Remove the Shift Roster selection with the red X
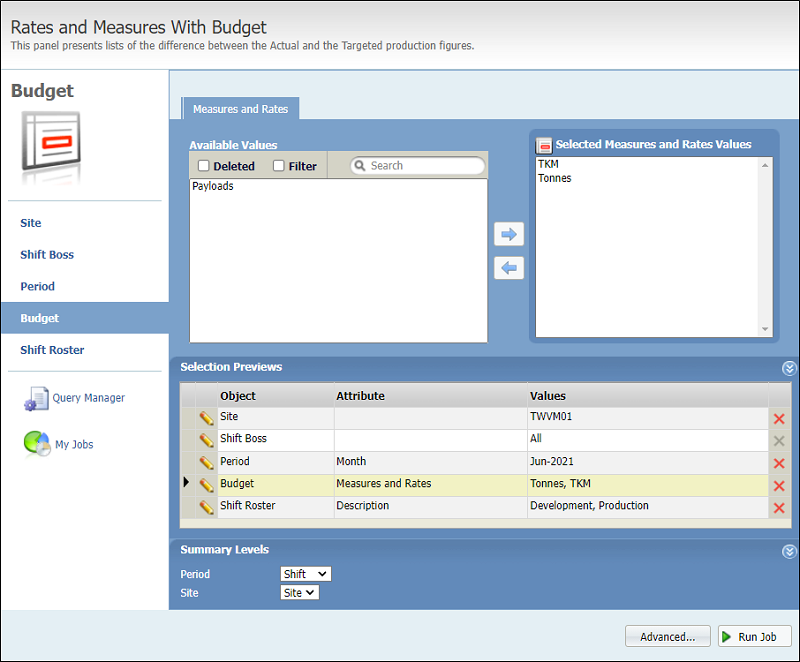 pos(779,507)
